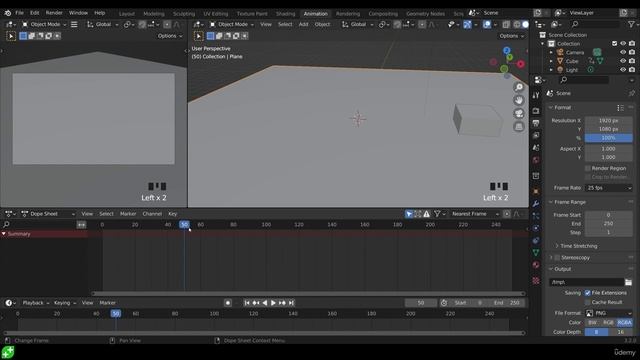Uncheck File Extensions option
640x360 pixels.
[x=588, y=293]
